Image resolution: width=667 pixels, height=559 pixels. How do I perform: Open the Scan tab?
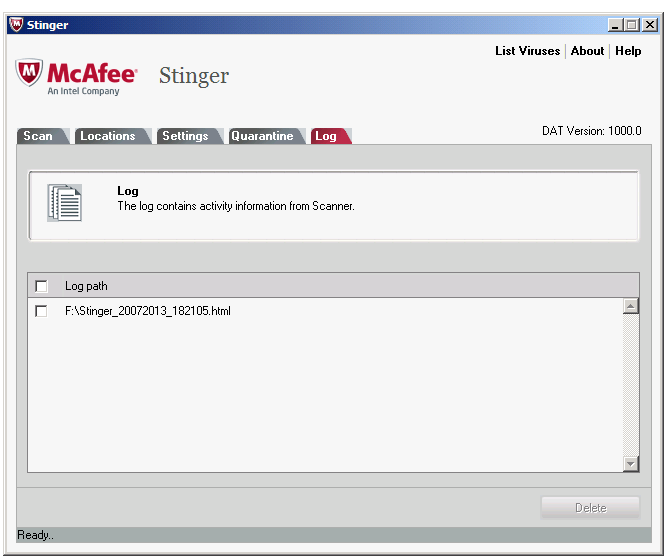click(x=41, y=136)
